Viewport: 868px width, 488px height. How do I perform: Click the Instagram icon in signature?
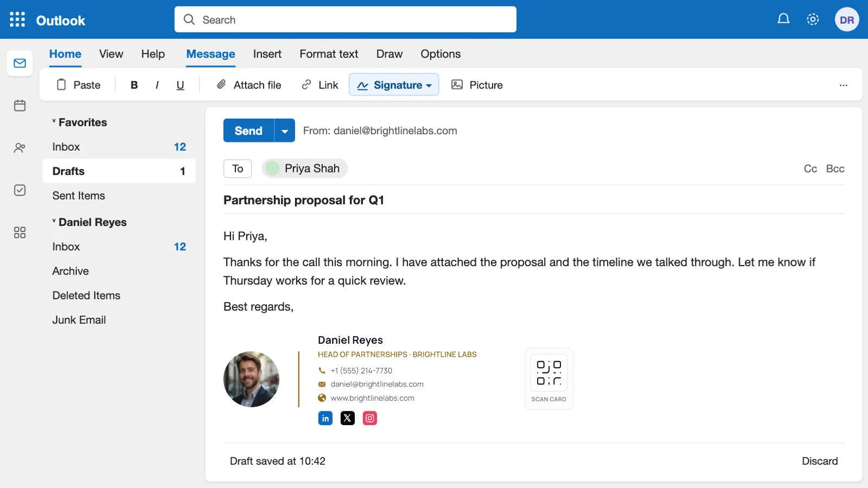(x=370, y=418)
